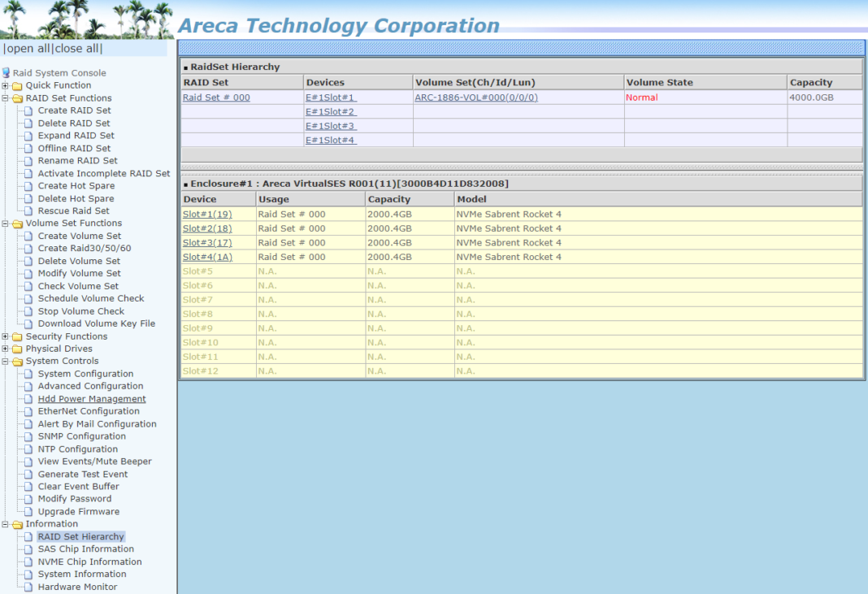Click the Raid System Console icon

[x=6, y=73]
